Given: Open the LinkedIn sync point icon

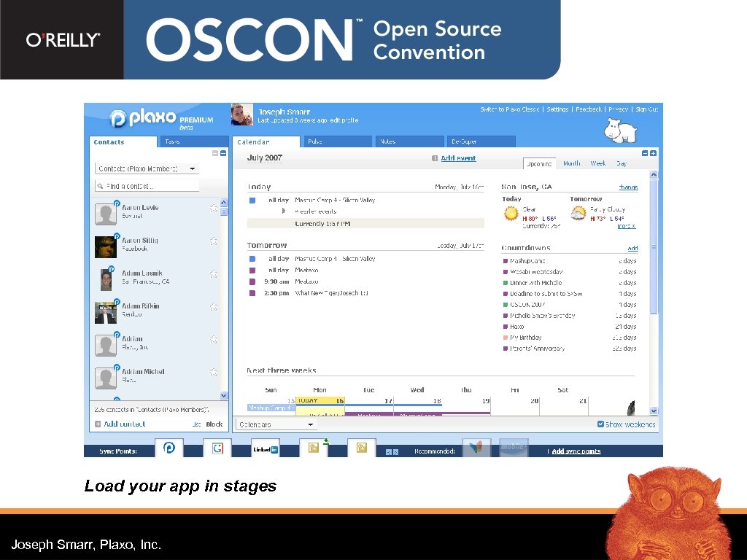Looking at the screenshot, I should point(266,448).
